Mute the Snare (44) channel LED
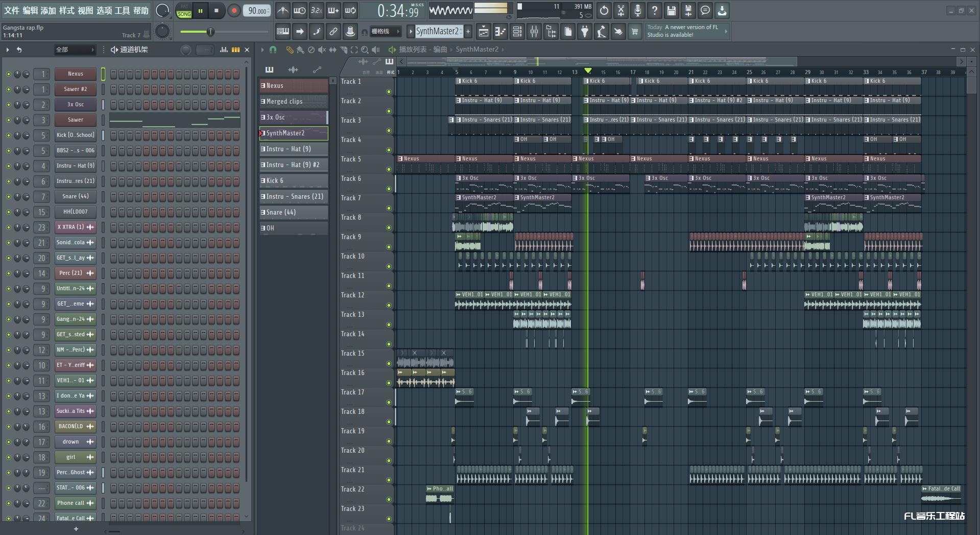980x535 pixels. pyautogui.click(x=8, y=197)
